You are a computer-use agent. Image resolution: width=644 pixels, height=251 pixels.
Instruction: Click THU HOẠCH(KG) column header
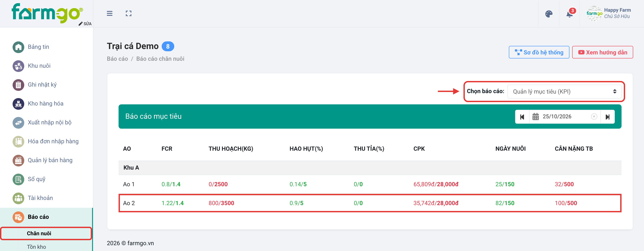(231, 149)
